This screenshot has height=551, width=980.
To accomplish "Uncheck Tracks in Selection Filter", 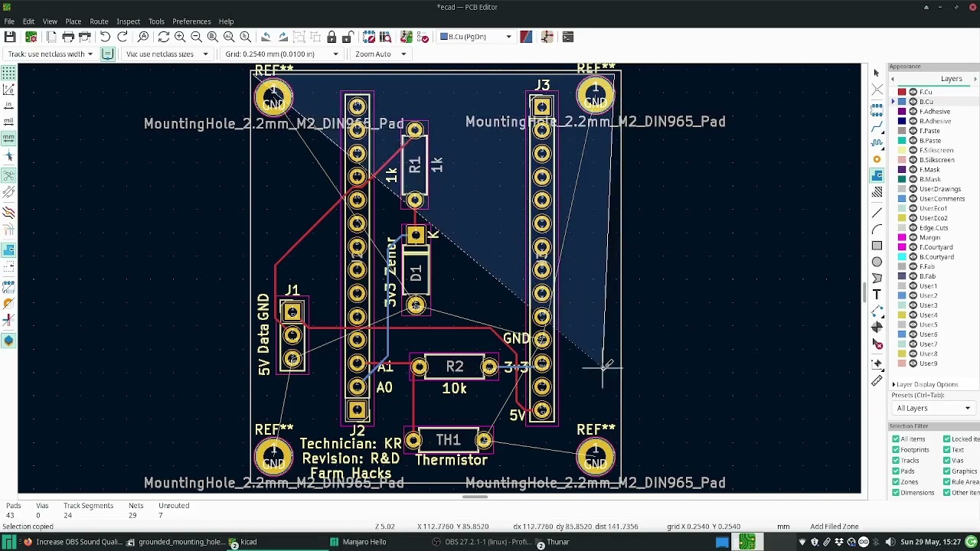I will click(x=896, y=461).
